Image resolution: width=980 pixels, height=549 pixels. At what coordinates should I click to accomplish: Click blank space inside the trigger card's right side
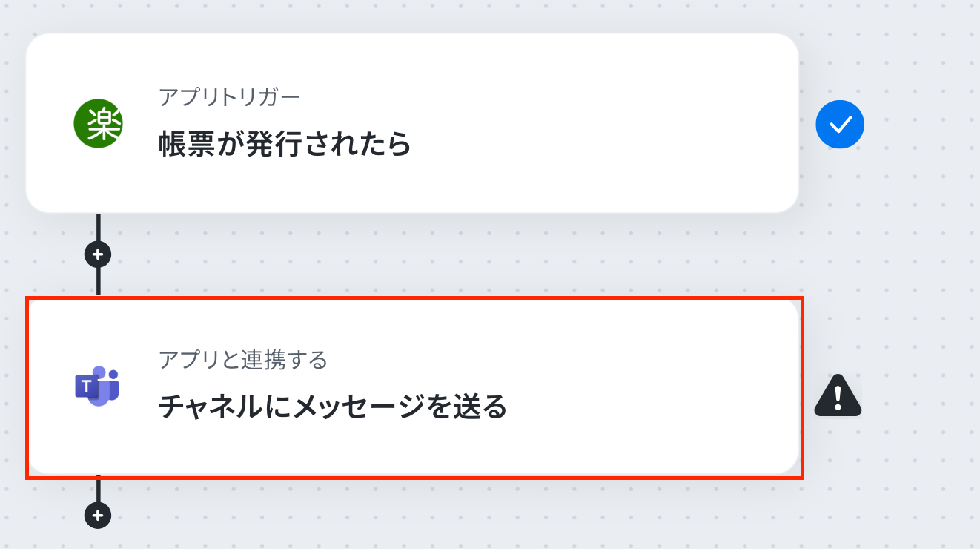(x=630, y=123)
